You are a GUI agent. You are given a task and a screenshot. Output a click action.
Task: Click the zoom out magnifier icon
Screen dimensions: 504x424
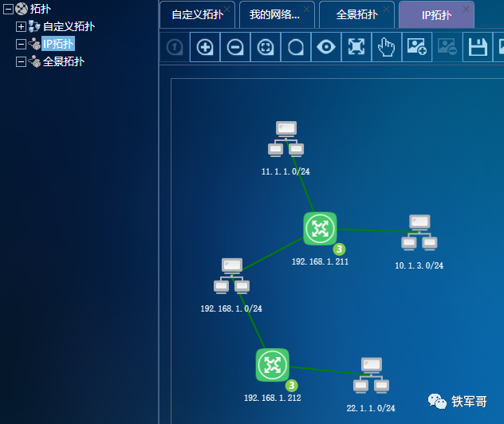coord(235,48)
